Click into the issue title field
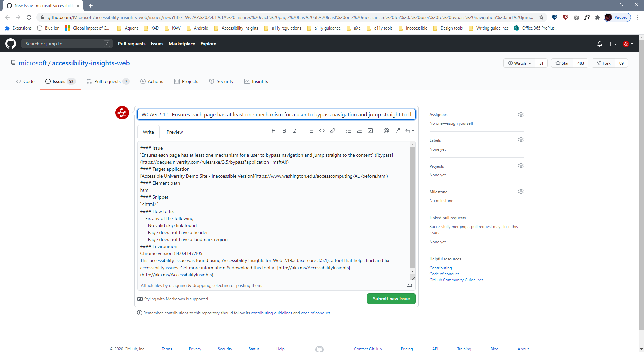The width and height of the screenshot is (644, 352). [x=277, y=114]
